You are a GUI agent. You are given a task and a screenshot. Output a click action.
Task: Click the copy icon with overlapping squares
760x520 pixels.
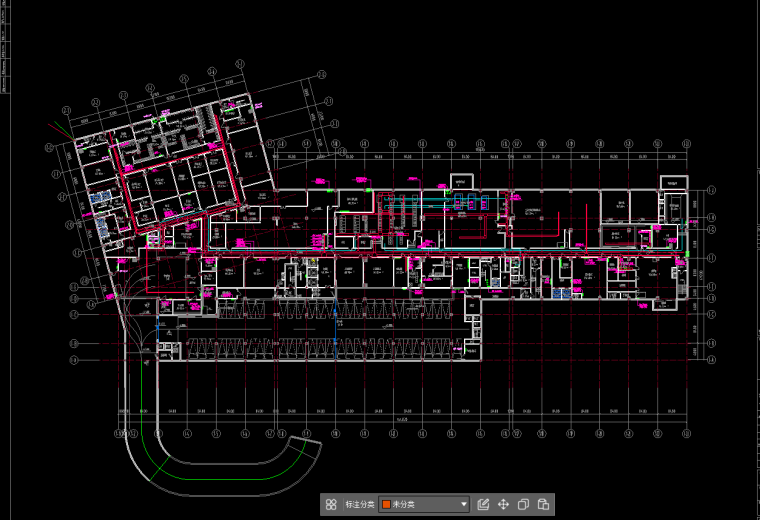[x=523, y=505]
